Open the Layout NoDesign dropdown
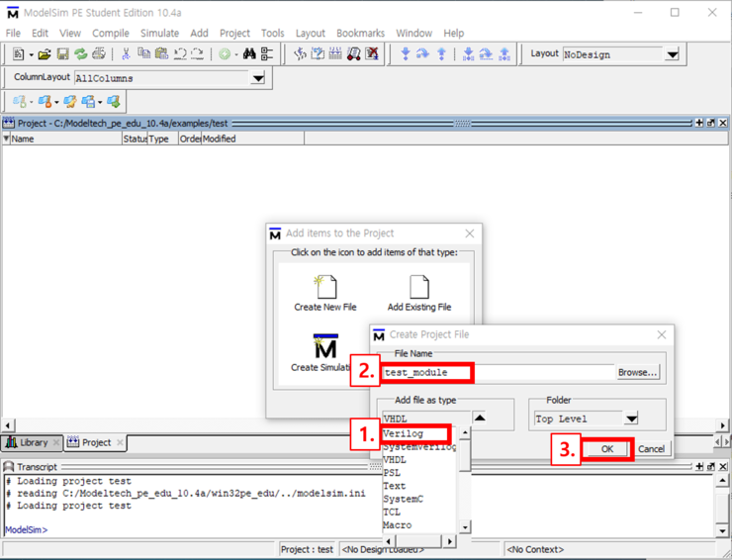 click(x=673, y=54)
